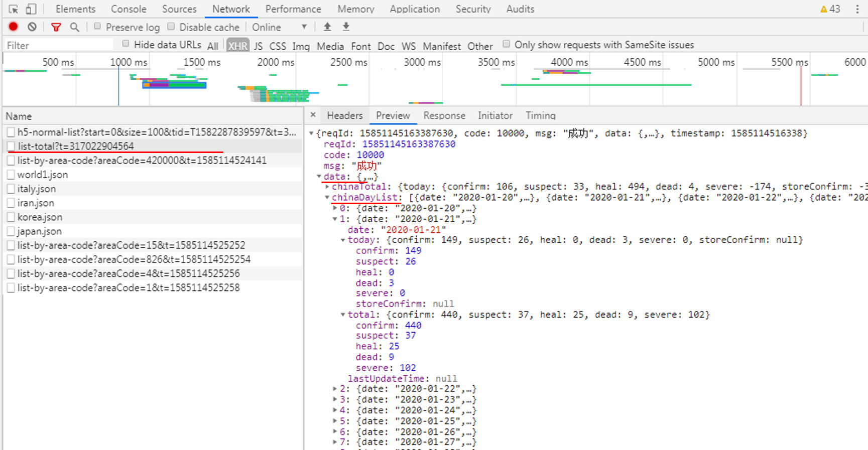868x450 pixels.
Task: Toggle the filter funnel icon
Action: [x=56, y=27]
